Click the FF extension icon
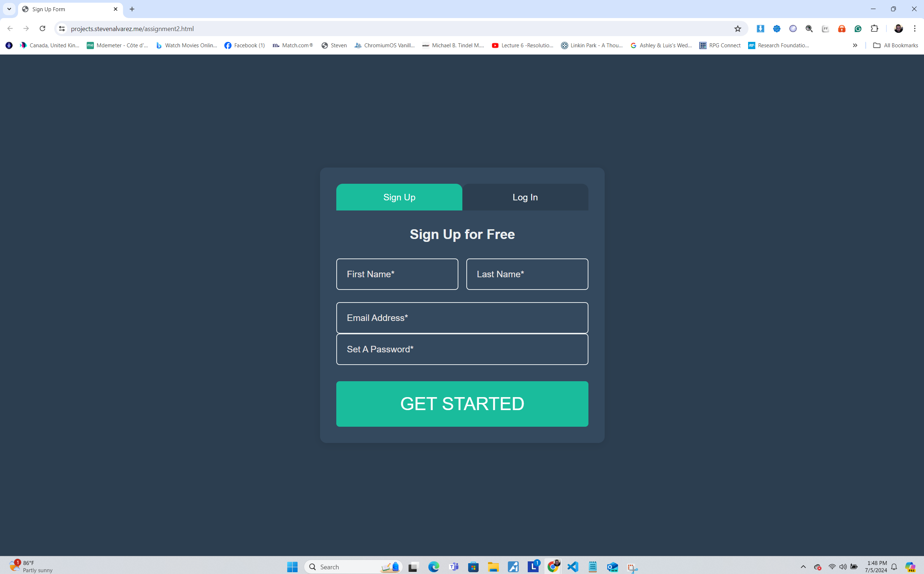Viewport: 924px width, 574px height. click(825, 29)
